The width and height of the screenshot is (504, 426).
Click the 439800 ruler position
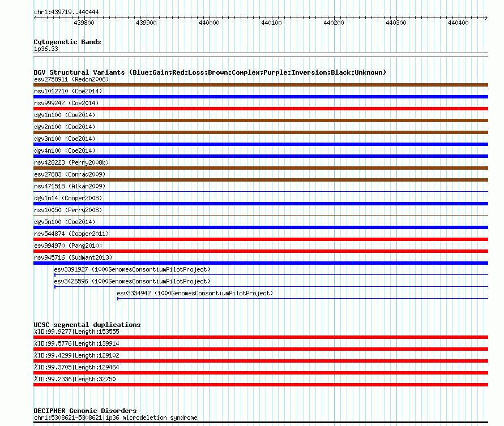(84, 23)
